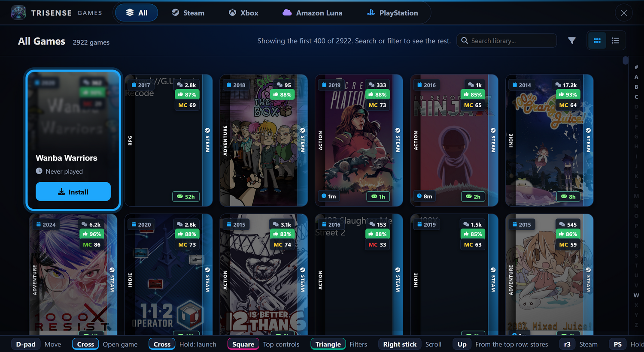Viewport: 644px width, 352px height.
Task: Install Wanba Warriors
Action: click(x=73, y=192)
